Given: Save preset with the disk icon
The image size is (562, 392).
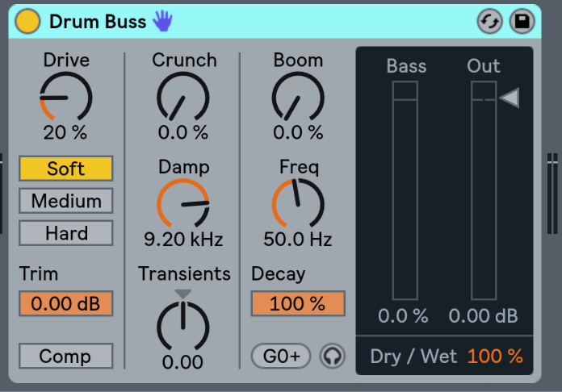Looking at the screenshot, I should [522, 21].
